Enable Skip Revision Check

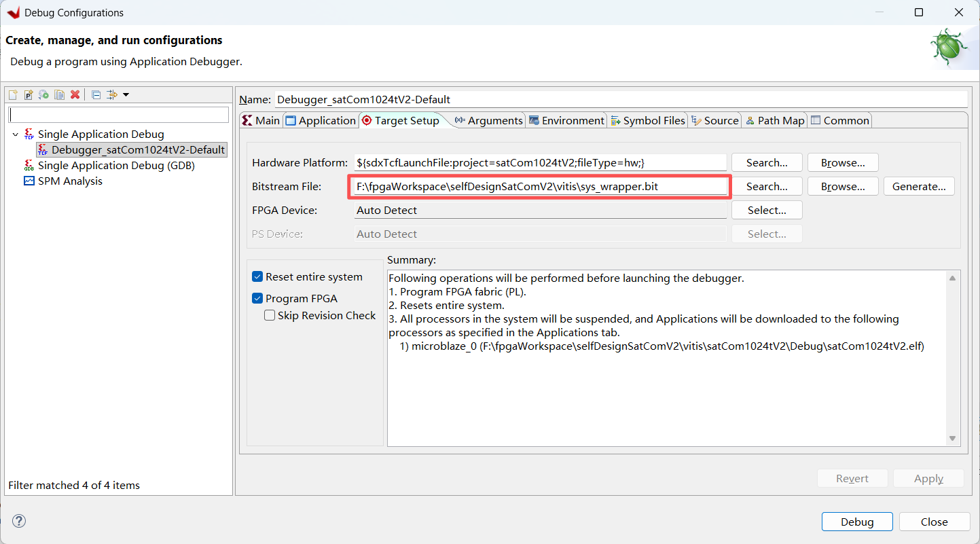[x=270, y=315]
